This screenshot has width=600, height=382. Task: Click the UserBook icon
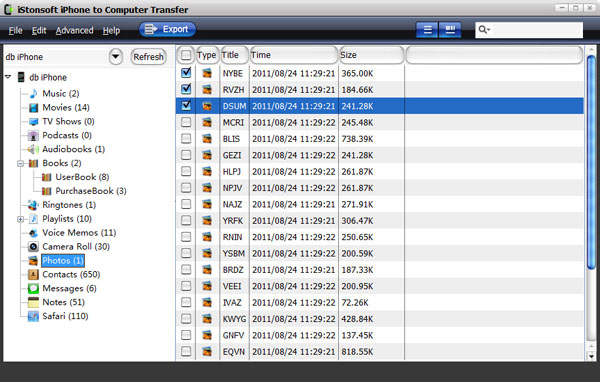tap(46, 177)
